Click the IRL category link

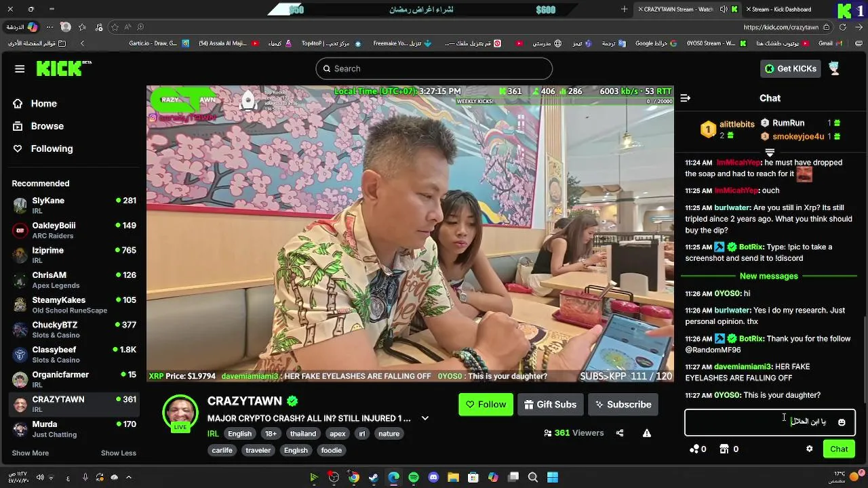coord(213,434)
